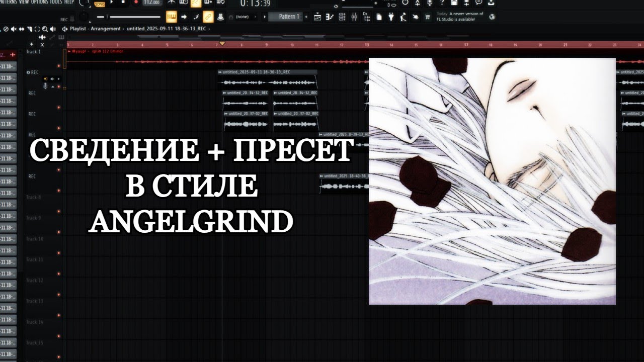The image size is (644, 362).
Task: Click the master volume knob at top
Action: [x=84, y=3]
